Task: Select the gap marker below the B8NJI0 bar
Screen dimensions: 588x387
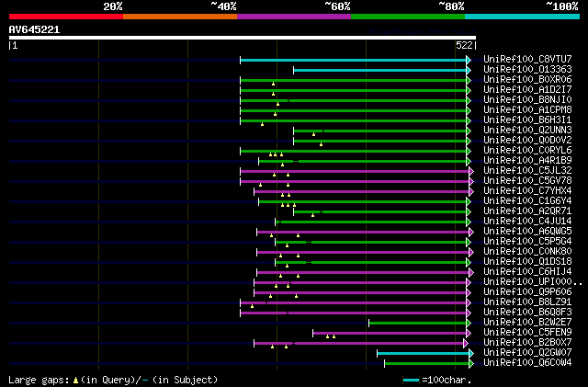Action: (x=277, y=104)
